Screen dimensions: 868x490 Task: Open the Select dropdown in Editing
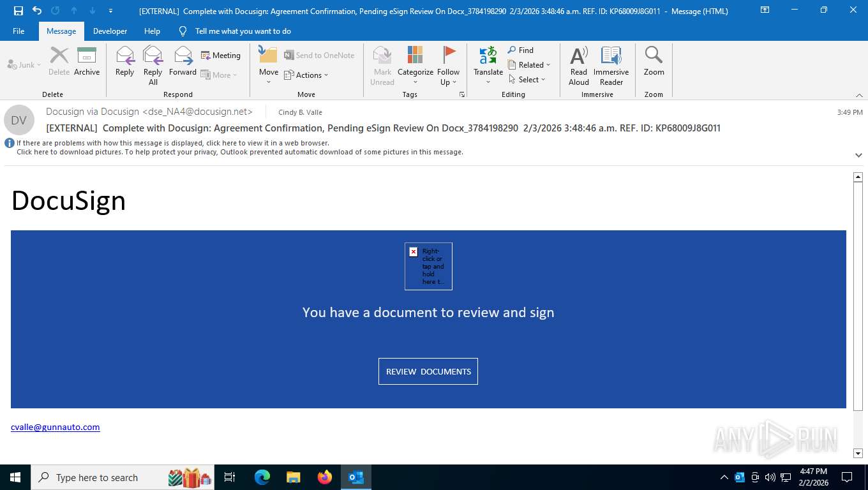[527, 80]
